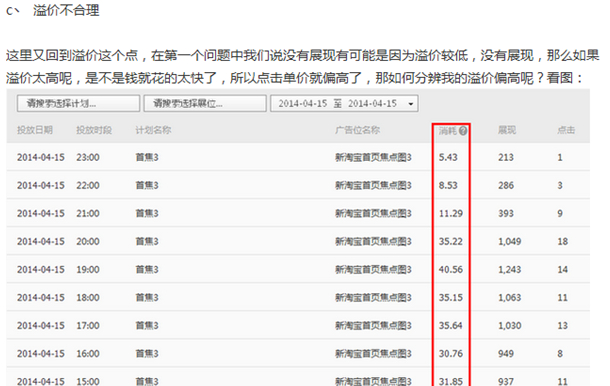Image resolution: width=610 pixels, height=386 pixels.
Task: Select the 17:00 time slot cell
Action: pyautogui.click(x=88, y=325)
